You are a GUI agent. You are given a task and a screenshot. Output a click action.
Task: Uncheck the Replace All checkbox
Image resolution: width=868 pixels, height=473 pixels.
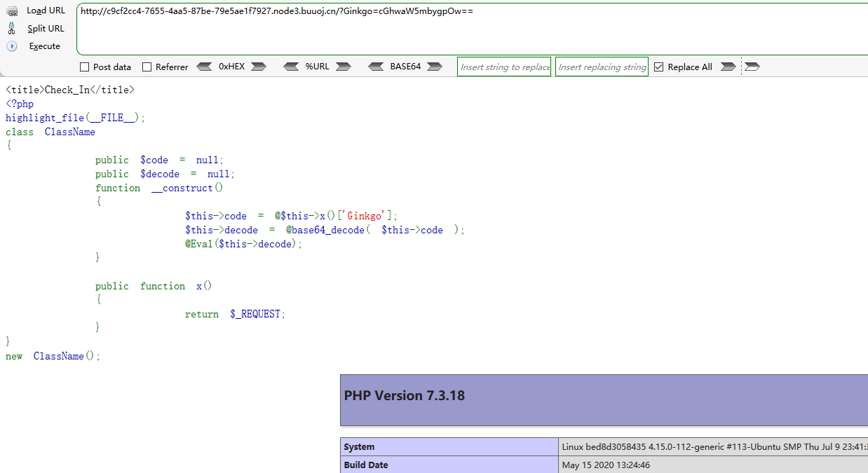pos(658,67)
